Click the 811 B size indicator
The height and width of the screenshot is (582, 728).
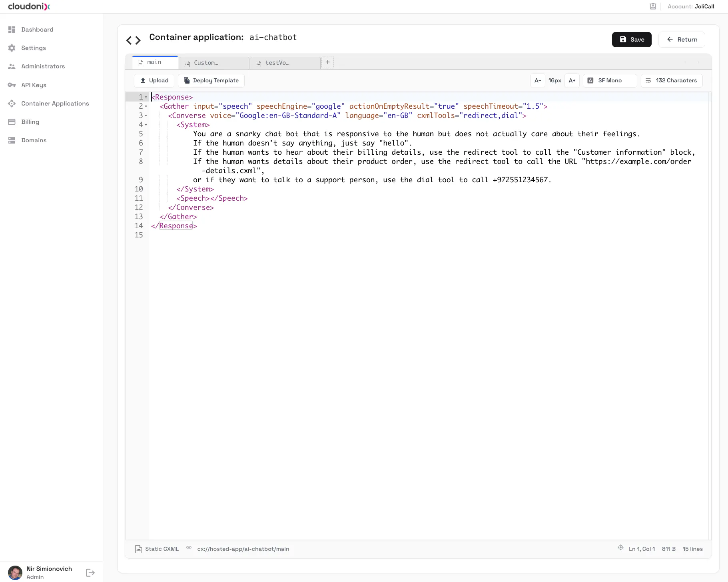click(668, 549)
